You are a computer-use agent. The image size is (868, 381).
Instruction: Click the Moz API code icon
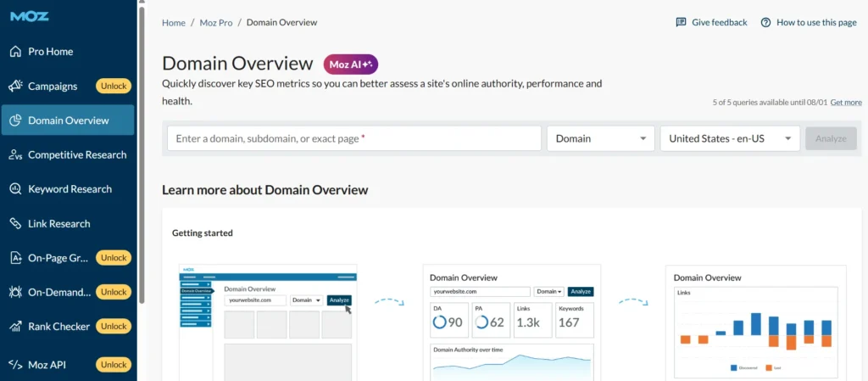(15, 364)
